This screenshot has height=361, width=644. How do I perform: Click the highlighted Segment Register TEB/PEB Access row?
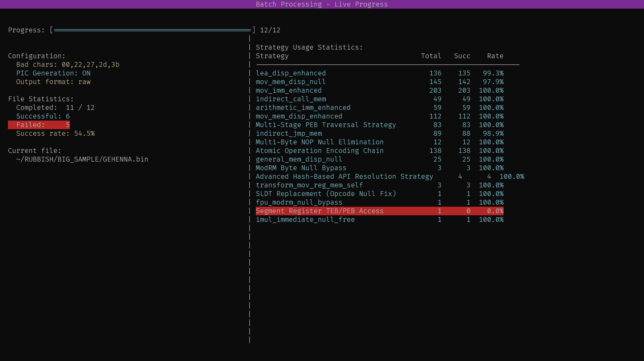coord(319,211)
